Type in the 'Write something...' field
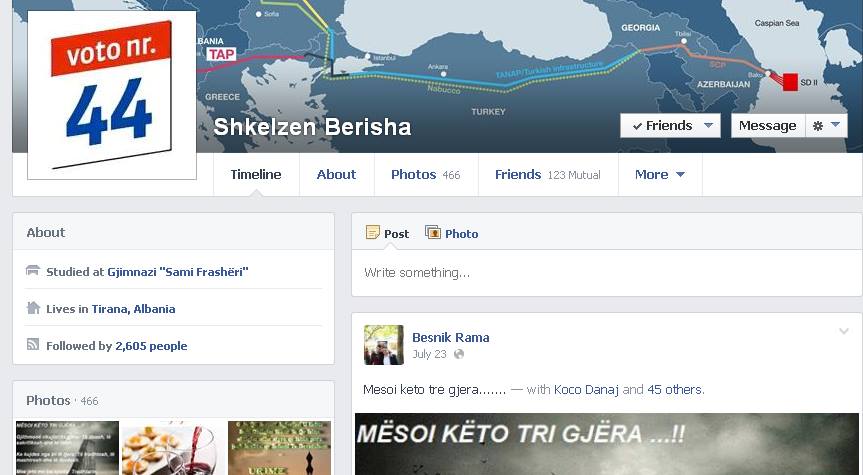The height and width of the screenshot is (475, 863). coord(605,273)
